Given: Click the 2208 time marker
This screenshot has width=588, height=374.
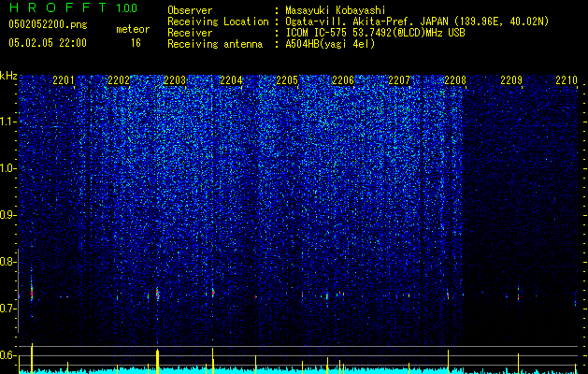Looking at the screenshot, I should [455, 80].
